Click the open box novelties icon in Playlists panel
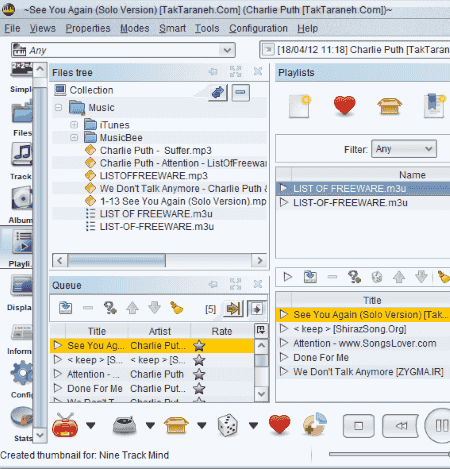Viewport: 450px width, 469px height. tap(389, 106)
